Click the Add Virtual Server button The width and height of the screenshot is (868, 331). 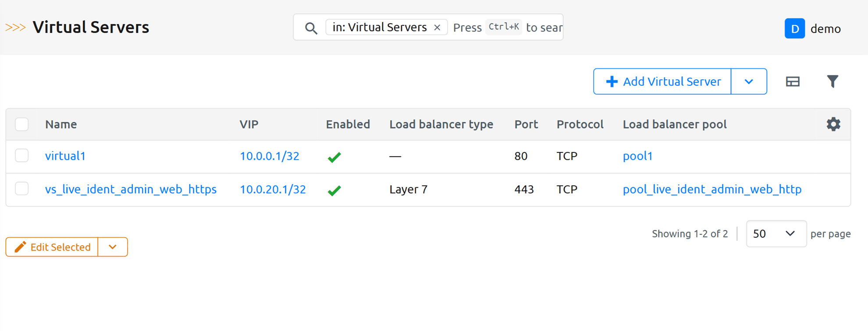coord(662,81)
